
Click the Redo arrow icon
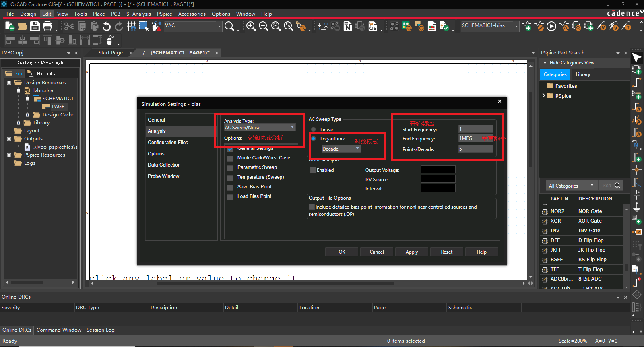[119, 26]
